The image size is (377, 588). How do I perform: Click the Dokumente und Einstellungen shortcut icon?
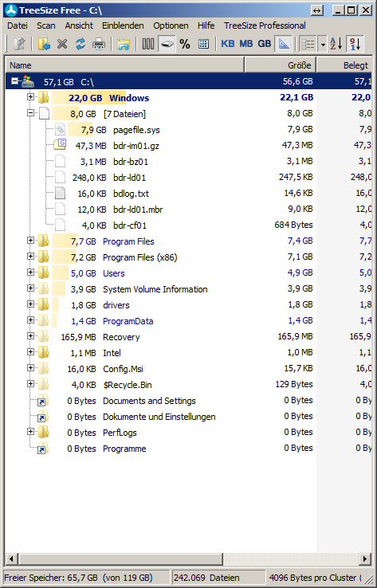click(x=43, y=417)
